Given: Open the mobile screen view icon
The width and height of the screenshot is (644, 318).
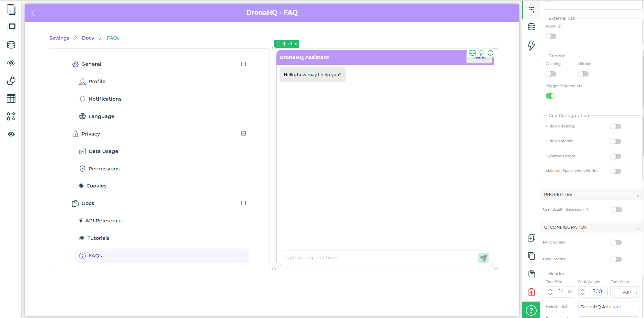Looking at the screenshot, I should (11, 9).
